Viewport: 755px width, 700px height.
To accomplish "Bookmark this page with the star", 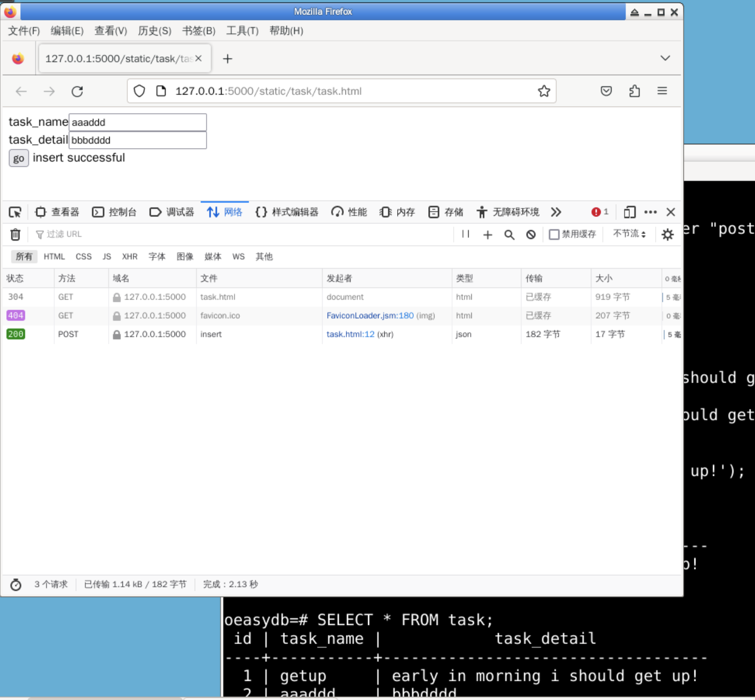I will pos(544,91).
